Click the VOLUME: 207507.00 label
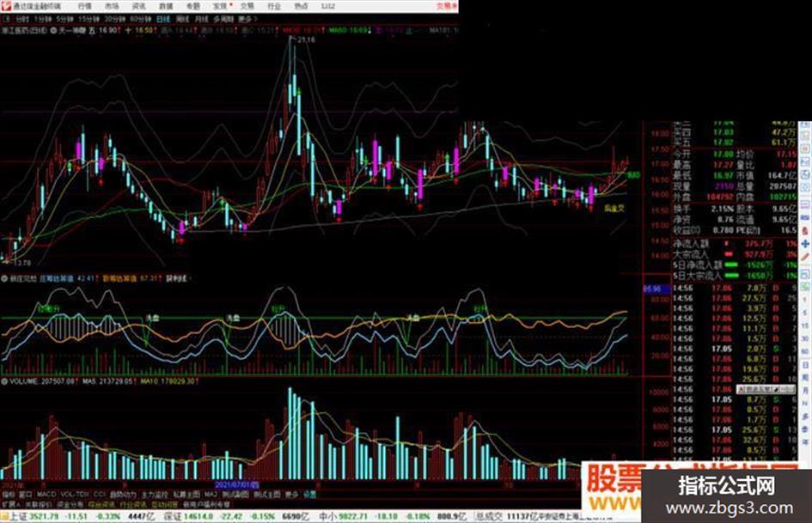The image size is (812, 523). point(43,381)
